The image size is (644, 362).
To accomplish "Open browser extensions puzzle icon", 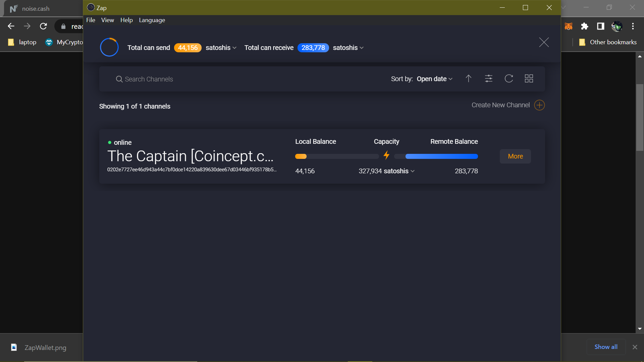I will point(585,26).
